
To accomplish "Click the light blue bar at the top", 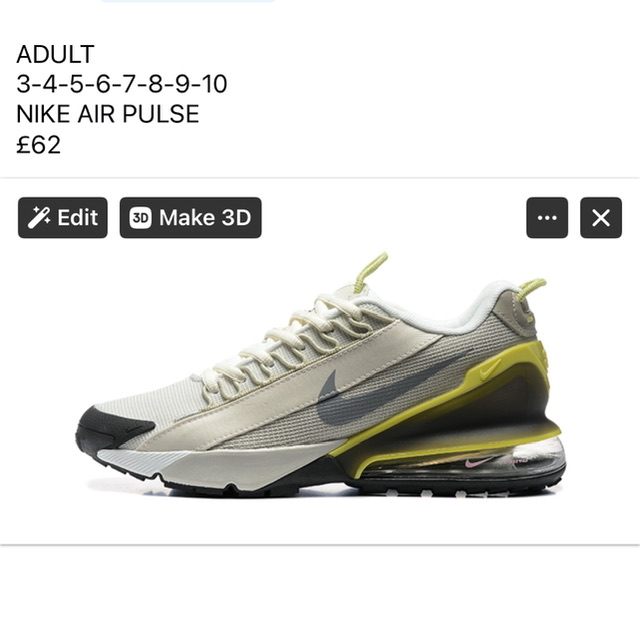I will [x=188, y=1].
